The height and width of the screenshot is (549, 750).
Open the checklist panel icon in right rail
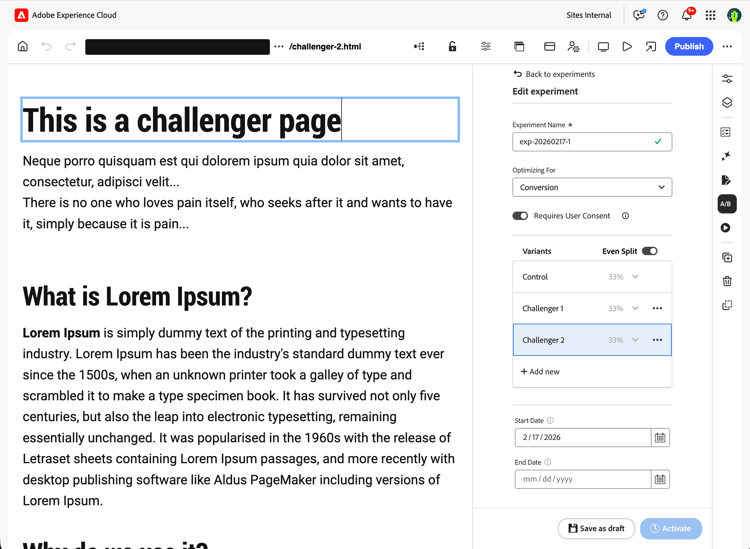coord(726,132)
